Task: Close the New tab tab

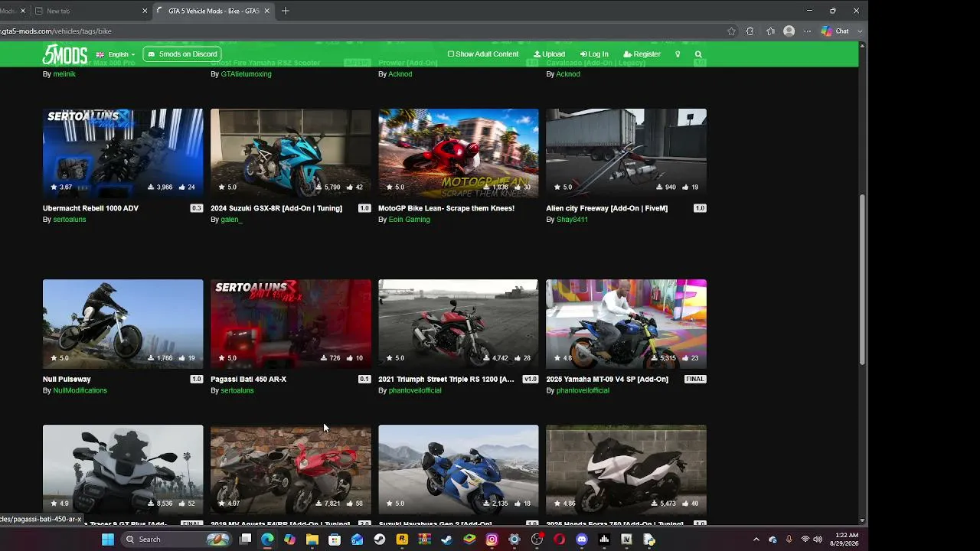Action: click(145, 11)
